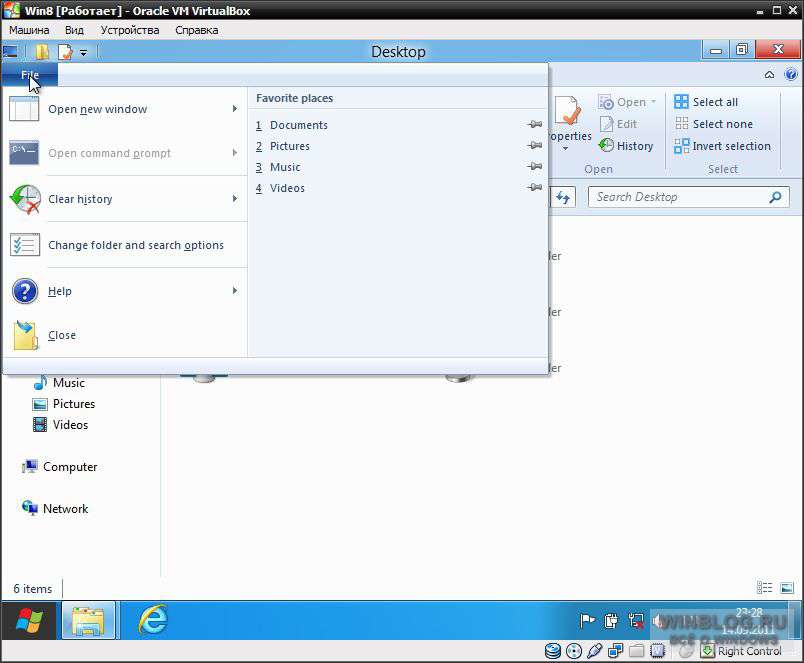Viewport: 804px width, 663px height.
Task: Click the Close folder icon
Action: point(26,335)
